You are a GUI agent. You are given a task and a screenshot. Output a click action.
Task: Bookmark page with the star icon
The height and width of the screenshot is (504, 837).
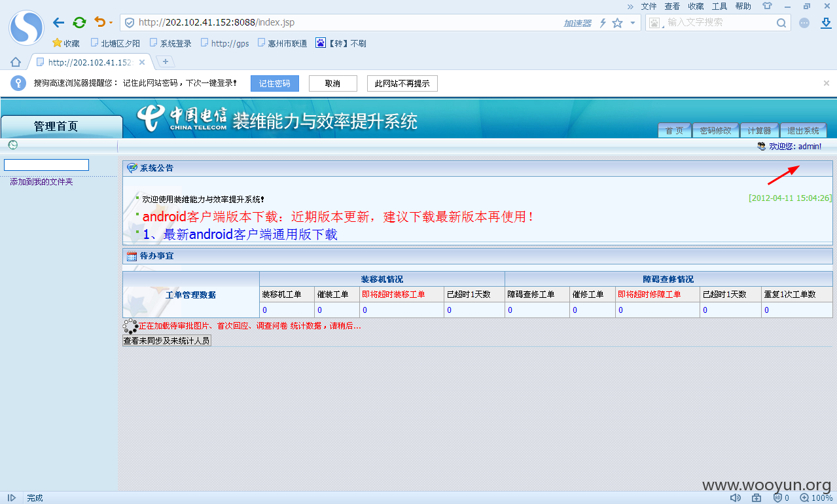617,23
